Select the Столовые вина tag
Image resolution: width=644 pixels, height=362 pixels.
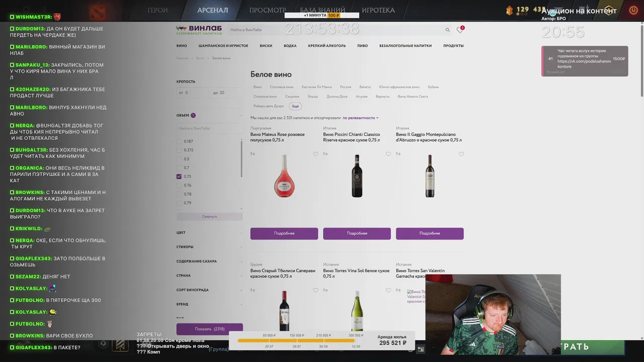tap(281, 87)
